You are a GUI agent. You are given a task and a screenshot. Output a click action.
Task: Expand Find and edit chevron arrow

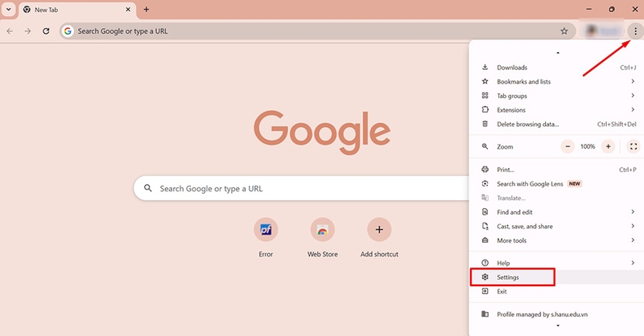click(x=633, y=211)
